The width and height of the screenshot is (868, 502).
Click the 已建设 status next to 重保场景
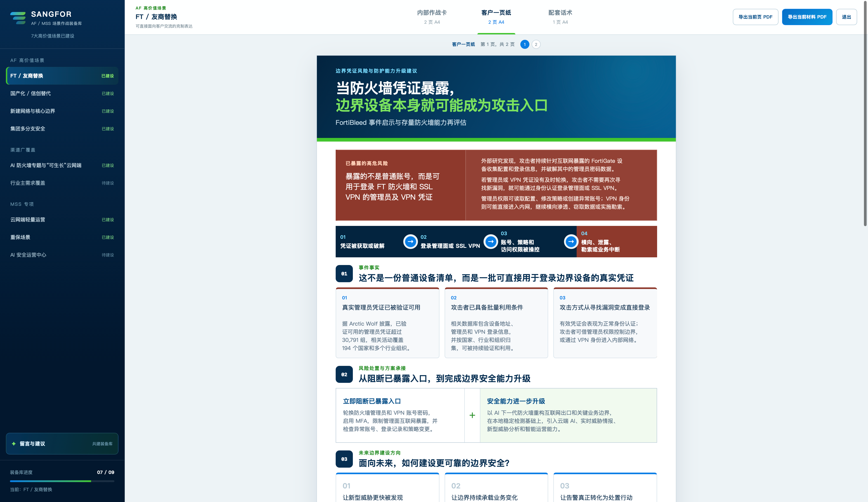(108, 237)
